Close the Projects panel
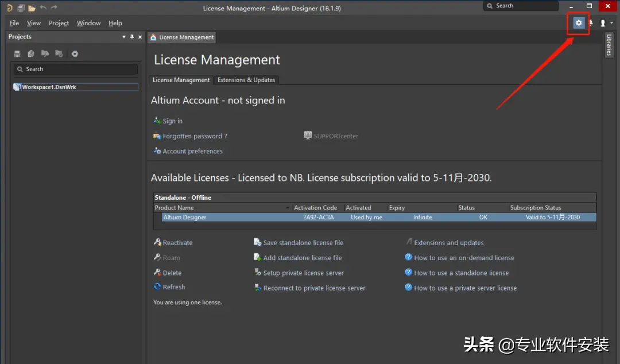The height and width of the screenshot is (364, 620). click(140, 37)
